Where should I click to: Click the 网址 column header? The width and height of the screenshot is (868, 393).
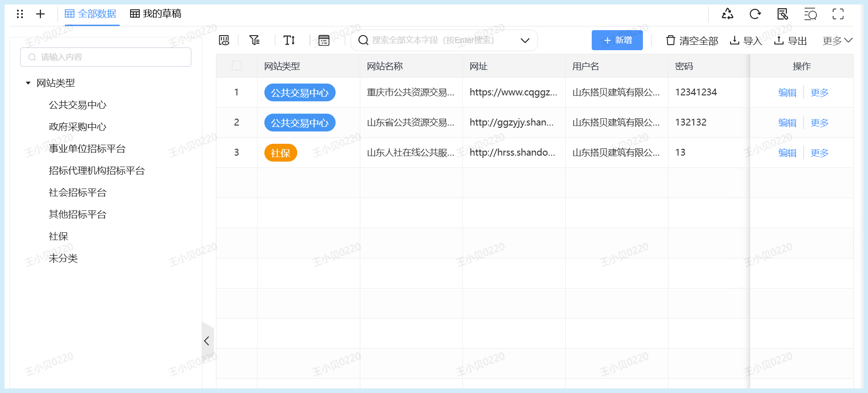[x=514, y=66]
